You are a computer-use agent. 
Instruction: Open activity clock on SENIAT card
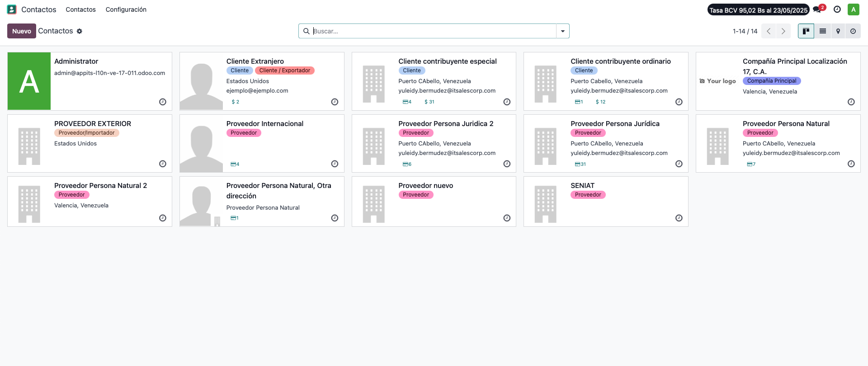point(679,218)
